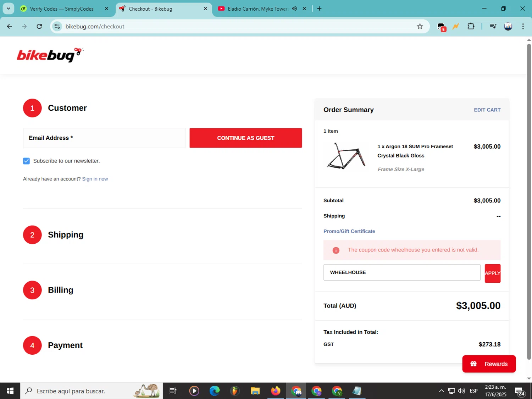The width and height of the screenshot is (532, 399).
Task: Reload the checkout page
Action: [39, 27]
